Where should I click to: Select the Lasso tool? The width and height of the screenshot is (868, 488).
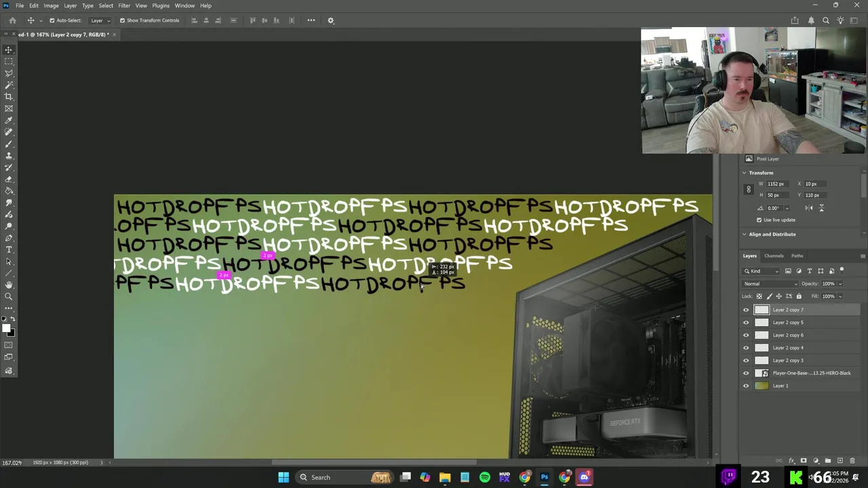coord(9,73)
